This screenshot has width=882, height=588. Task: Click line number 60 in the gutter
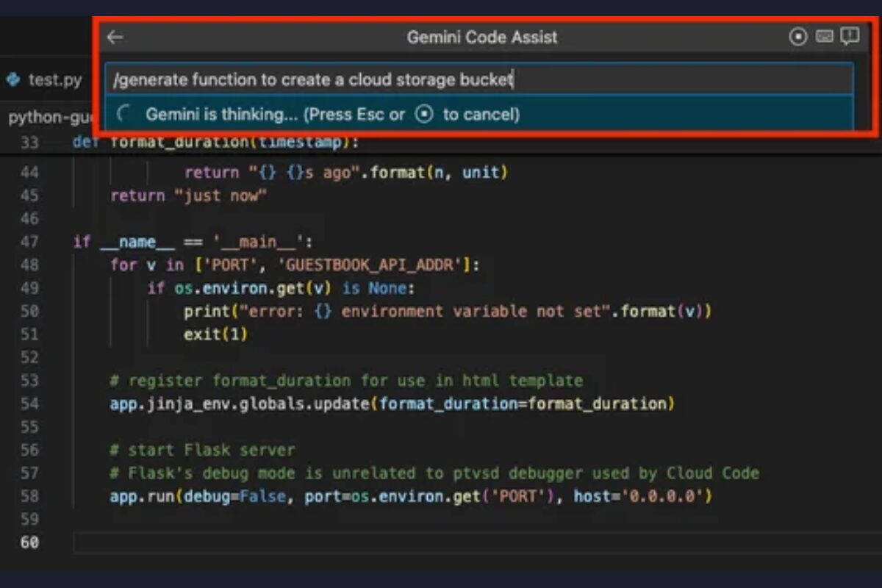[31, 542]
